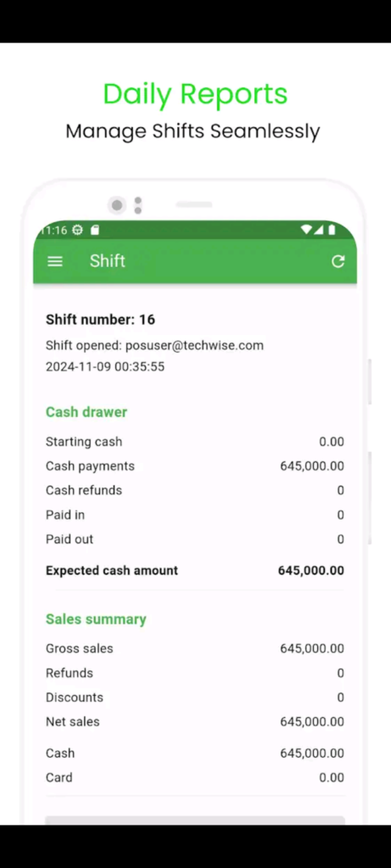Select the Cash payments row
Image resolution: width=391 pixels, height=868 pixels.
coord(195,466)
